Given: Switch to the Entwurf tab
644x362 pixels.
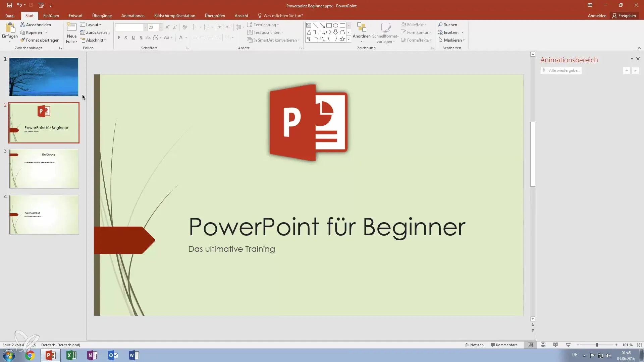Looking at the screenshot, I should 75,16.
